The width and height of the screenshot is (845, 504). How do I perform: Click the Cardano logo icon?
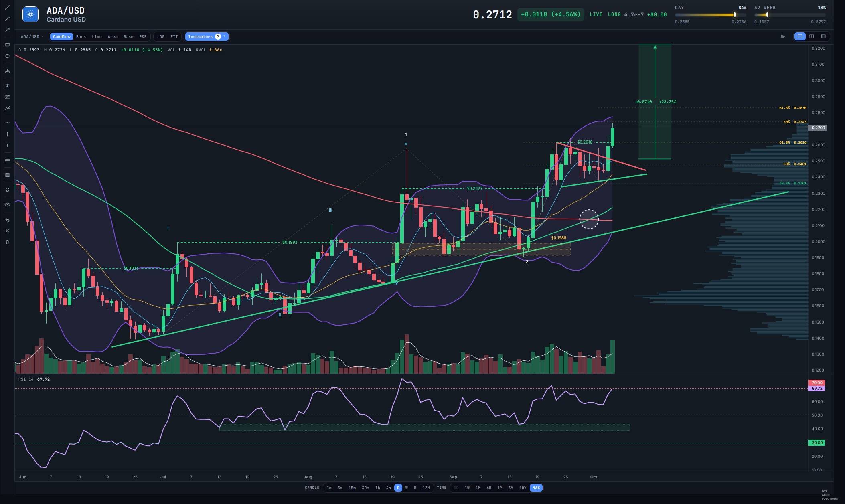point(30,14)
